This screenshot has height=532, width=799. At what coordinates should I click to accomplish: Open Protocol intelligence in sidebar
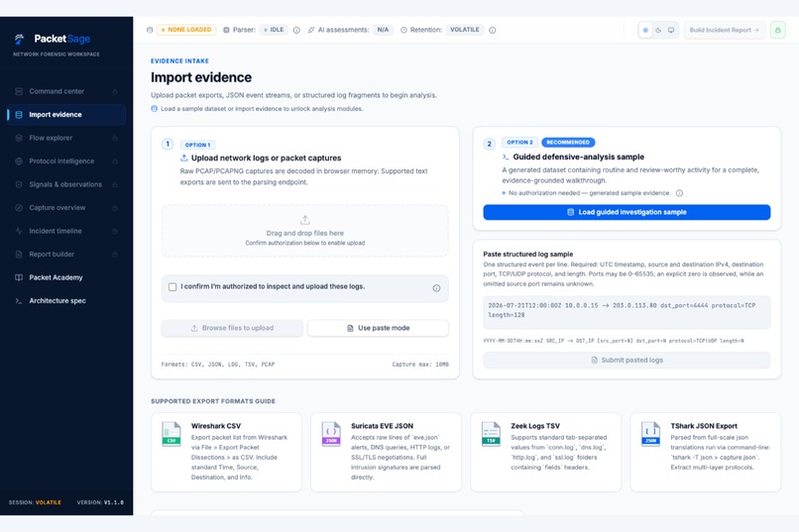[x=66, y=161]
